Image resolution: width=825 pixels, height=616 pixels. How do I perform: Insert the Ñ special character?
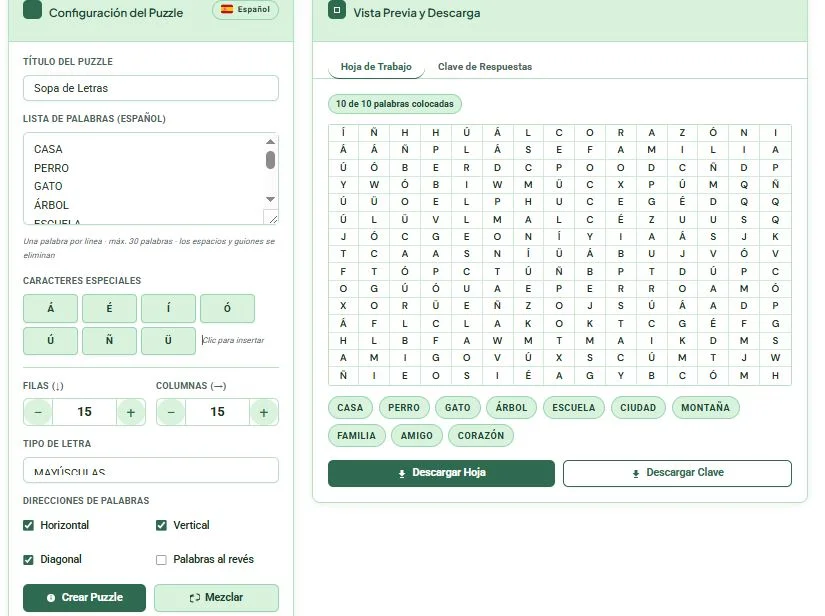pos(109,340)
